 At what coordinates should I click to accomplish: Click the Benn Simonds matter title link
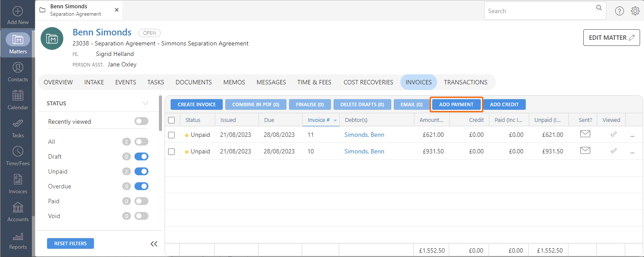(102, 32)
